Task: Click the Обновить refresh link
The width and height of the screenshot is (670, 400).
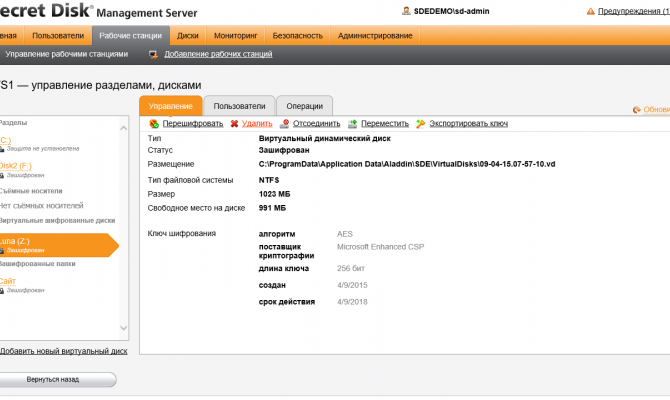Action: [x=657, y=110]
